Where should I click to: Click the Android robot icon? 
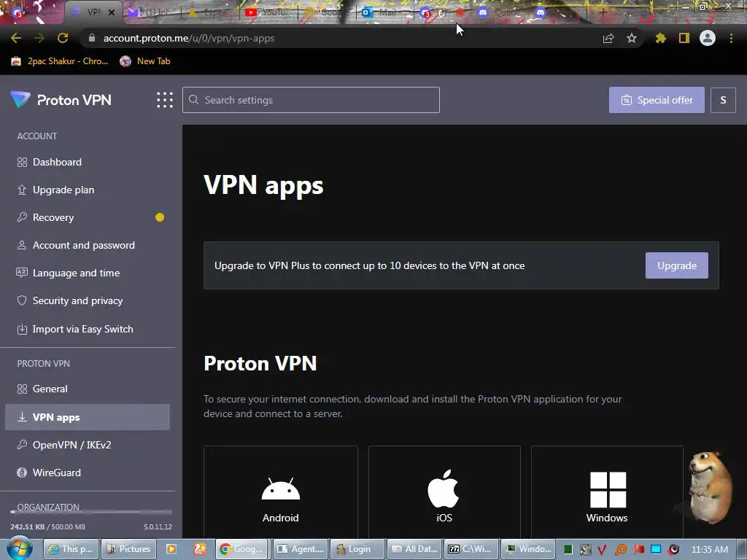281,489
